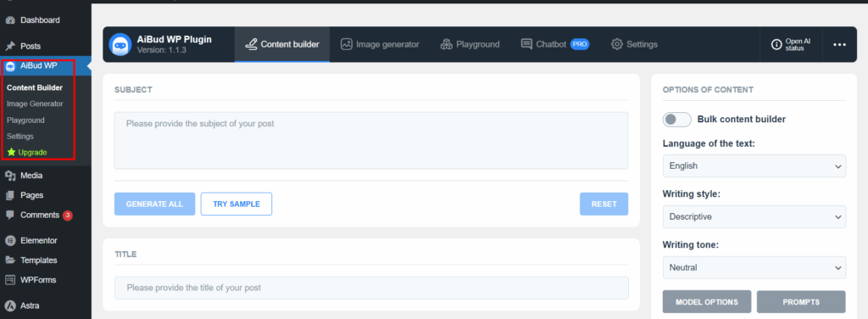Click the Elementor icon in sidebar
Image resolution: width=868 pixels, height=319 pixels.
click(10, 240)
